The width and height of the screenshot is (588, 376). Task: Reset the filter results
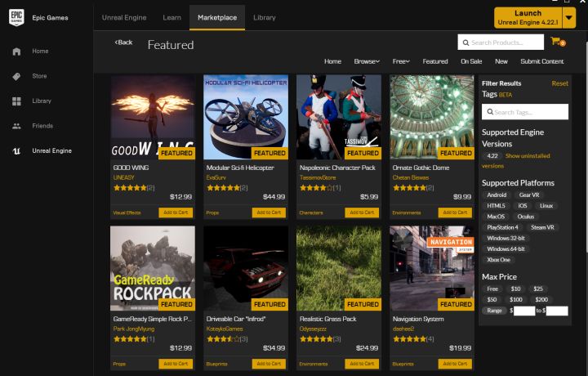point(559,83)
